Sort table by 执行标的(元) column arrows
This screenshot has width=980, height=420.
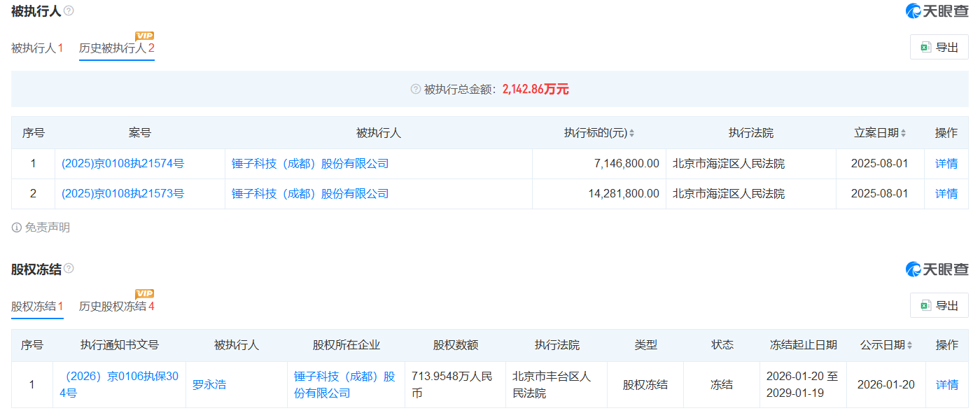pos(632,133)
